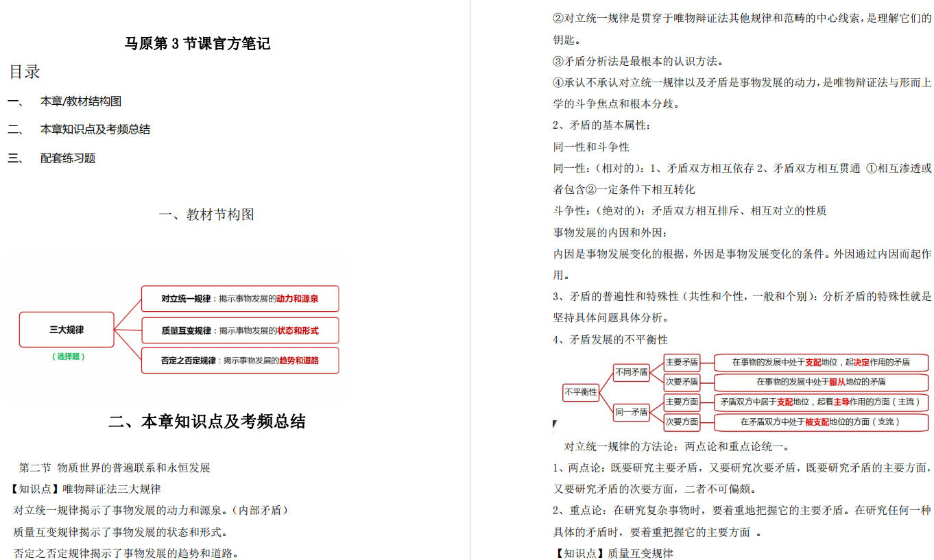Select contents entry 本章知识点及考频总结
This screenshot has width=934, height=560.
(95, 129)
